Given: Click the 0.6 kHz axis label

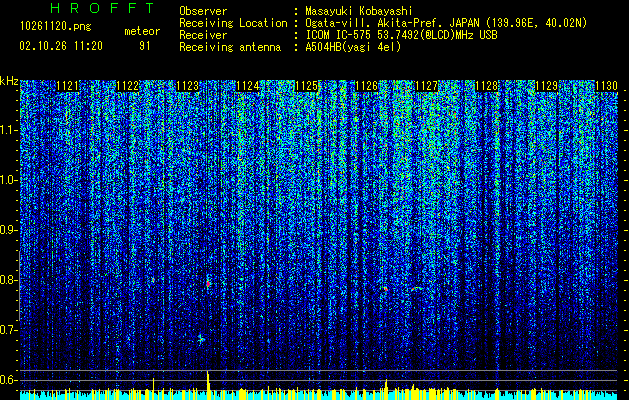Looking at the screenshot, I should [9, 380].
